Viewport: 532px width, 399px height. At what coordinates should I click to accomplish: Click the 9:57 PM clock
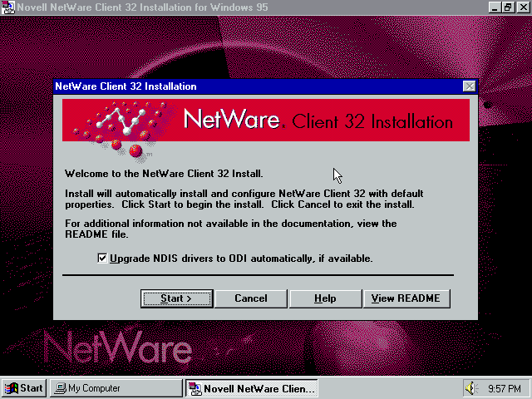pos(505,388)
